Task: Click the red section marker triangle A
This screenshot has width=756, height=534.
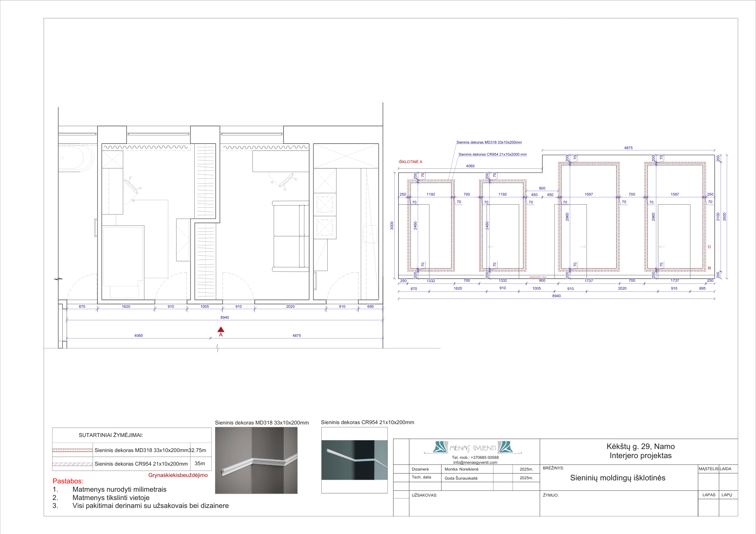Action: (x=221, y=330)
